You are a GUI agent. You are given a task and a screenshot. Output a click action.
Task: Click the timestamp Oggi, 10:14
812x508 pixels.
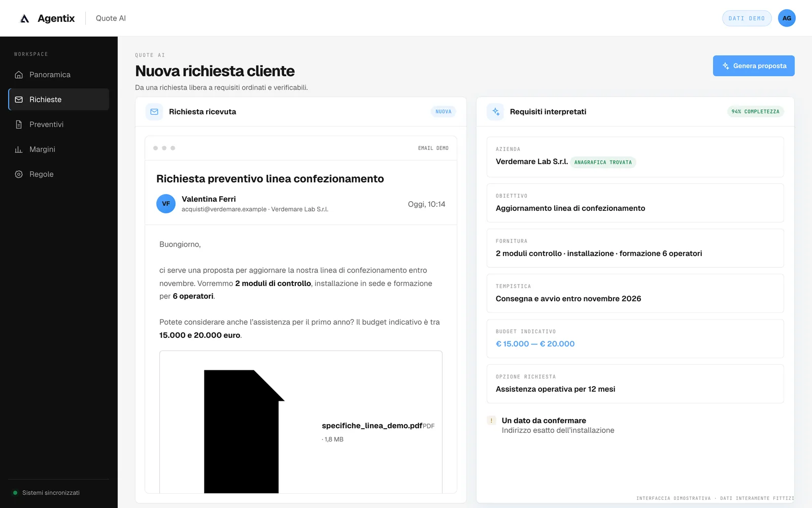pos(426,204)
